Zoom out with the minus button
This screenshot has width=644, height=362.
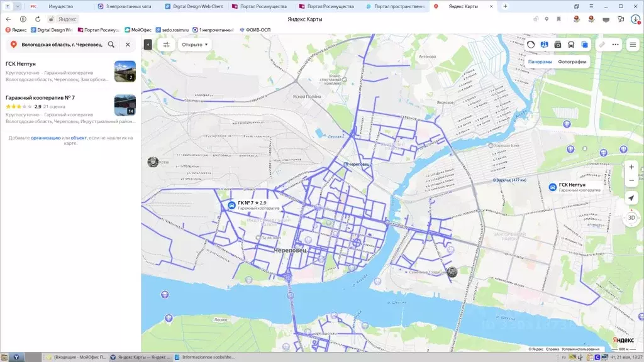pyautogui.click(x=631, y=180)
